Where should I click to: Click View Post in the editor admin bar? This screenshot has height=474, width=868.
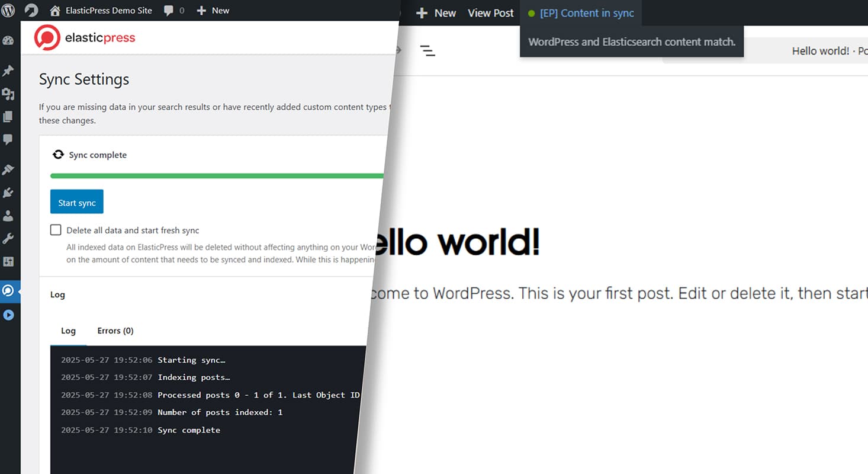point(491,13)
